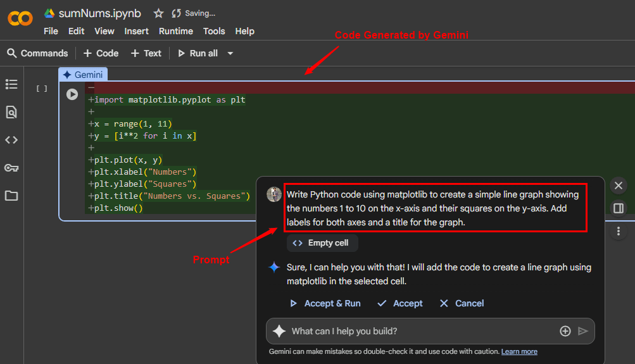635x364 pixels.
Task: Open the Code snippets sidebar icon
Action: click(11, 140)
